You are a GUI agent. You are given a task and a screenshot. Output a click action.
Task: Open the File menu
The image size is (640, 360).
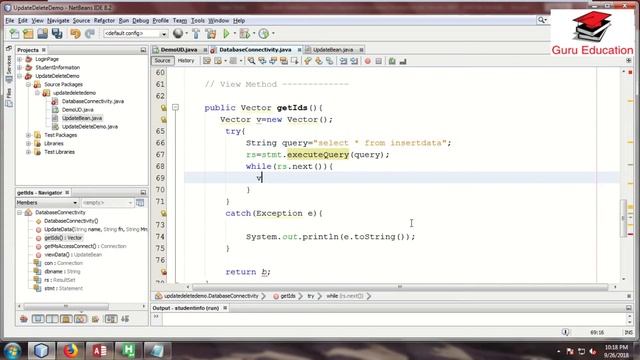[9, 20]
